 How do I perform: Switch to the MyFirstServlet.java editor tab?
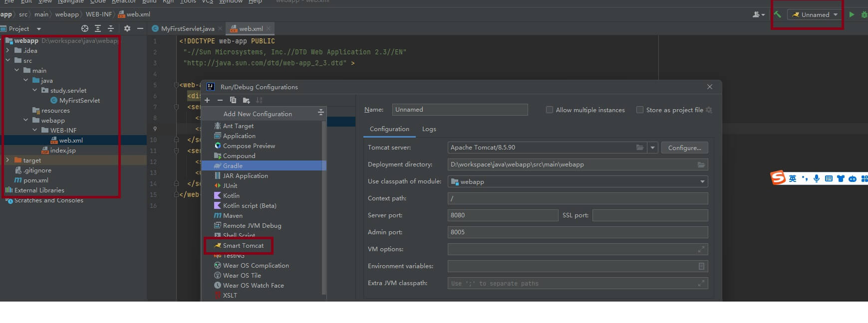[x=188, y=28]
